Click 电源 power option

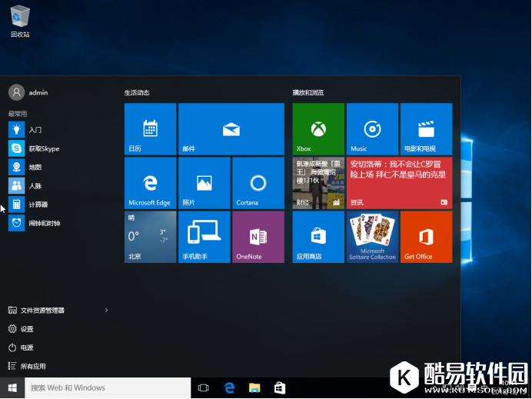[x=27, y=347]
